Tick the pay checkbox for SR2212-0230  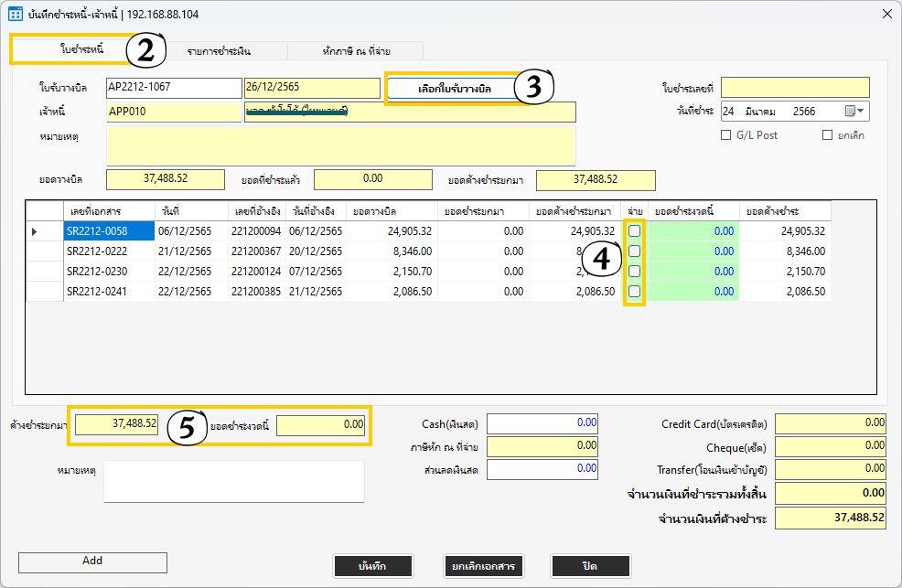(x=634, y=272)
